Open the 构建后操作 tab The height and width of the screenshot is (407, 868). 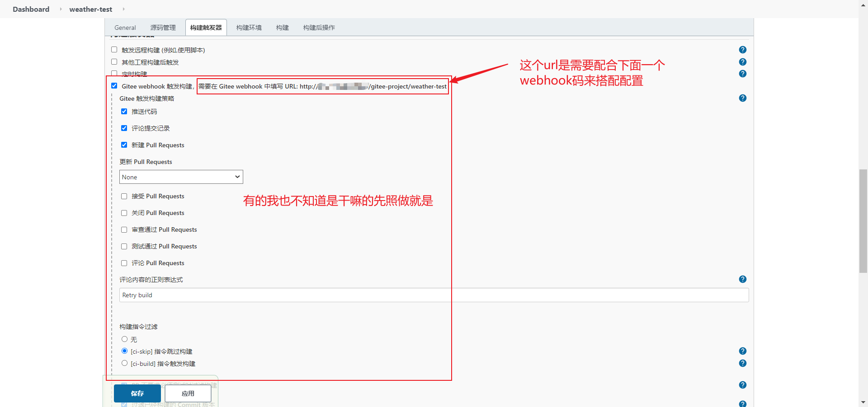click(x=319, y=28)
